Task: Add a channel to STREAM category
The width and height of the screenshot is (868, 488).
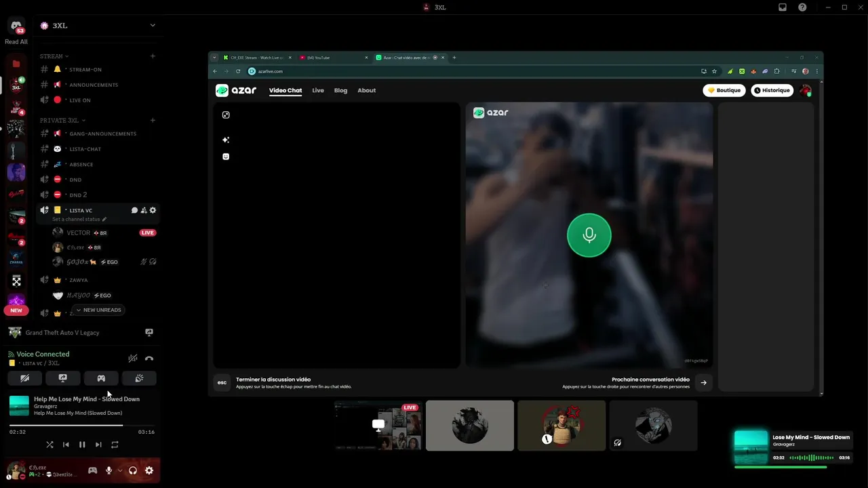Action: click(153, 56)
